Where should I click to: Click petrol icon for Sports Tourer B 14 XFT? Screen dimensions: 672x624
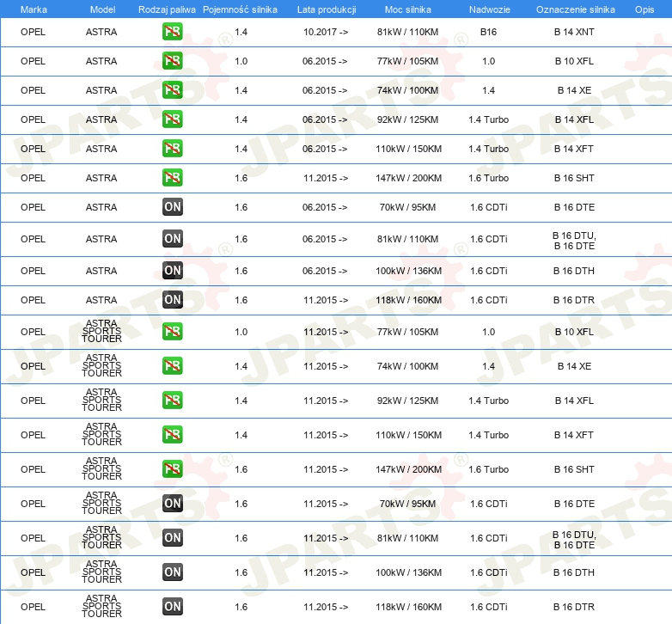173,435
